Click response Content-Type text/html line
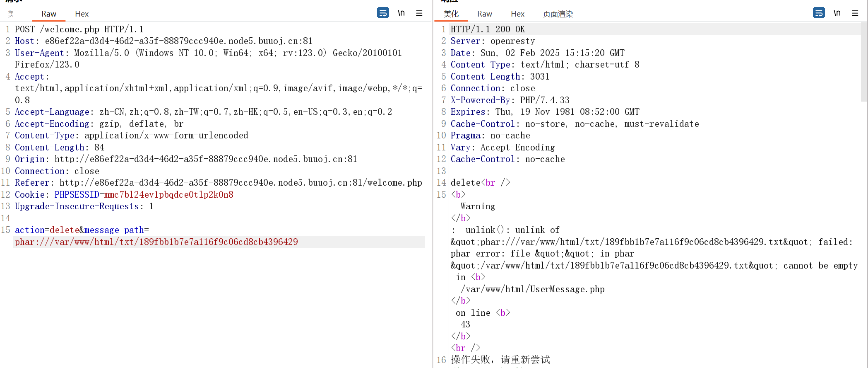 [545, 65]
